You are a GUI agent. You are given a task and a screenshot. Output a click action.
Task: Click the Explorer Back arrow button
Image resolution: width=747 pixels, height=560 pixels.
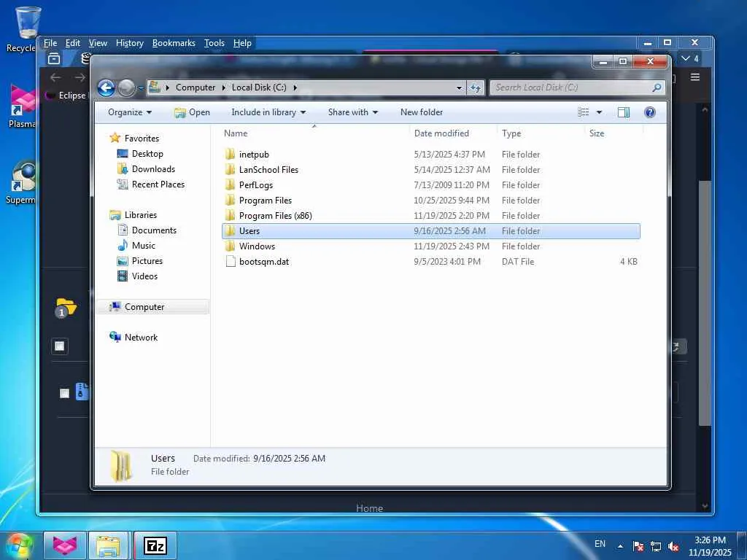pos(107,87)
